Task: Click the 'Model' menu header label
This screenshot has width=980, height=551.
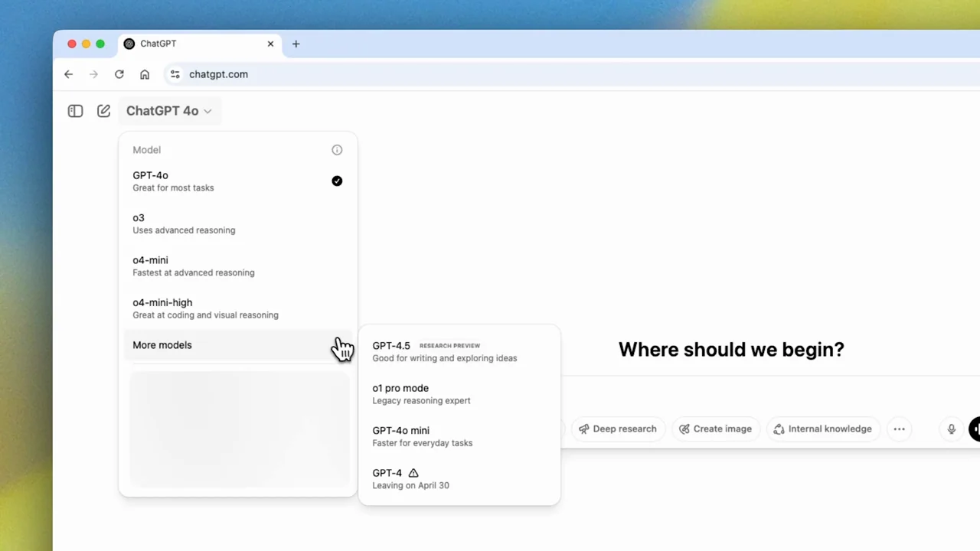Action: click(x=146, y=150)
